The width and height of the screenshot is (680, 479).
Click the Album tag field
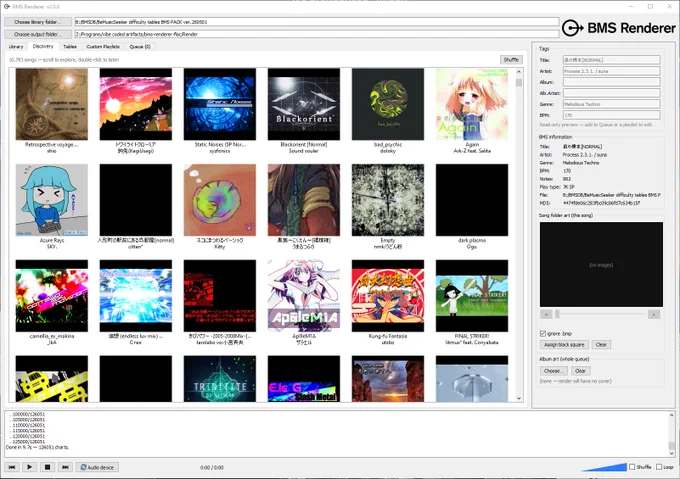[x=611, y=82]
